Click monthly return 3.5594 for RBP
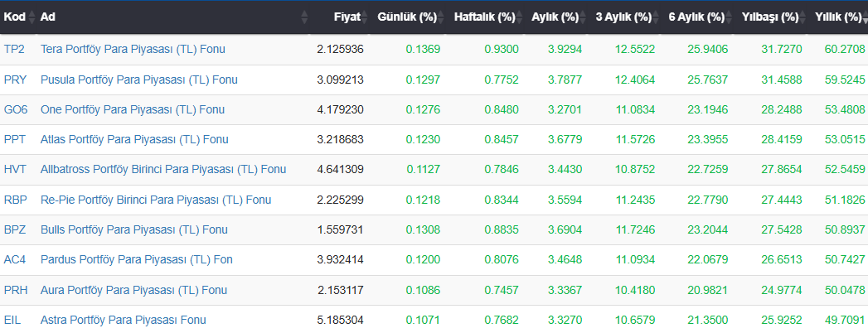The height and width of the screenshot is (333, 868). [x=565, y=200]
